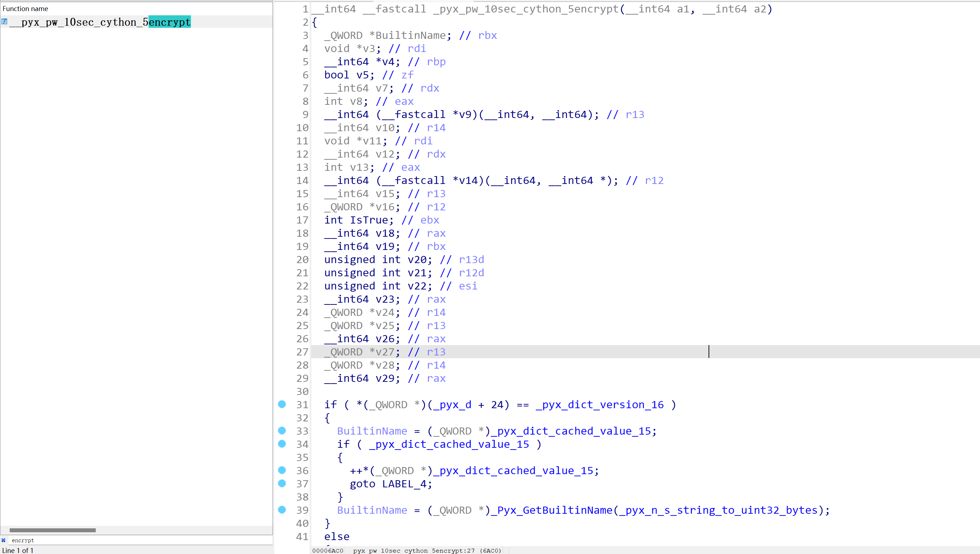Viewport: 980px width, 554px height.
Task: Toggle the breakpoint on line 36
Action: (x=282, y=471)
